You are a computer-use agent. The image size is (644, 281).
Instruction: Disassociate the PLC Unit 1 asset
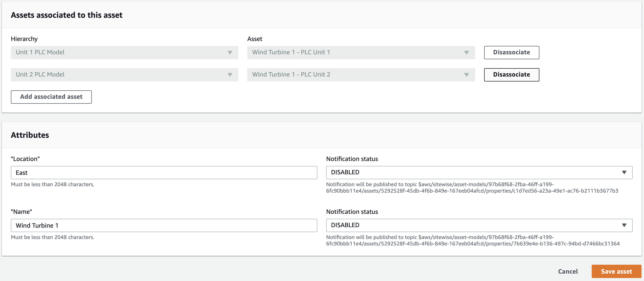[x=511, y=52]
